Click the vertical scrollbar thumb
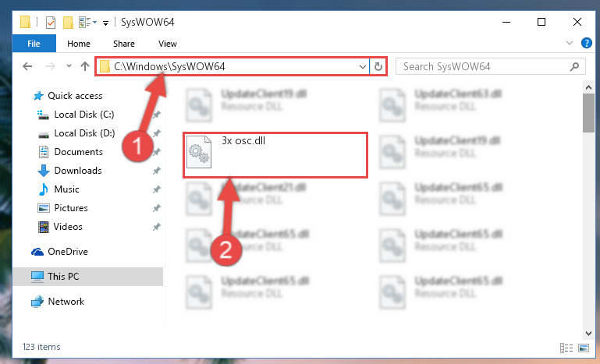Image resolution: width=600 pixels, height=364 pixels. (588, 113)
